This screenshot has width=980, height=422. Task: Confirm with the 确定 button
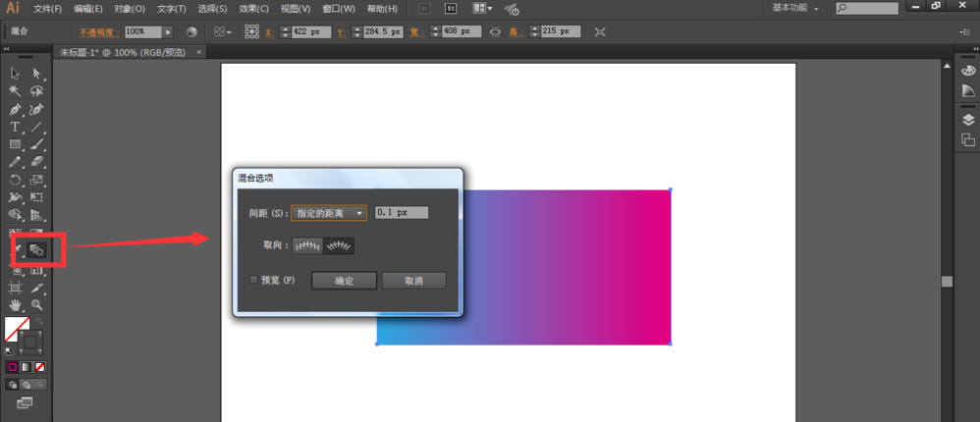(345, 281)
